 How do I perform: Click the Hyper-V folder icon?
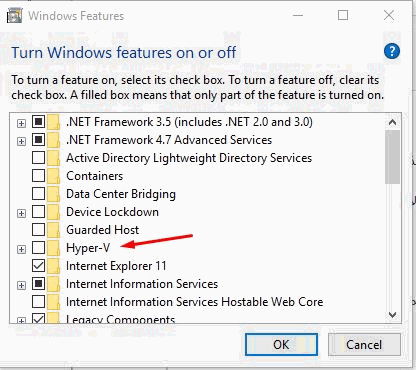tap(53, 248)
